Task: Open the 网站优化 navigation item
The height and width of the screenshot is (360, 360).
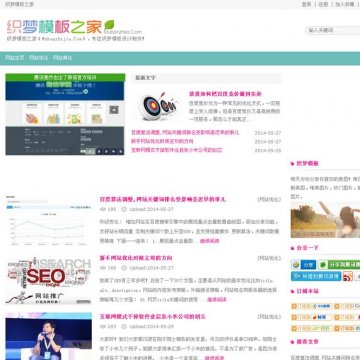Action: point(39,58)
